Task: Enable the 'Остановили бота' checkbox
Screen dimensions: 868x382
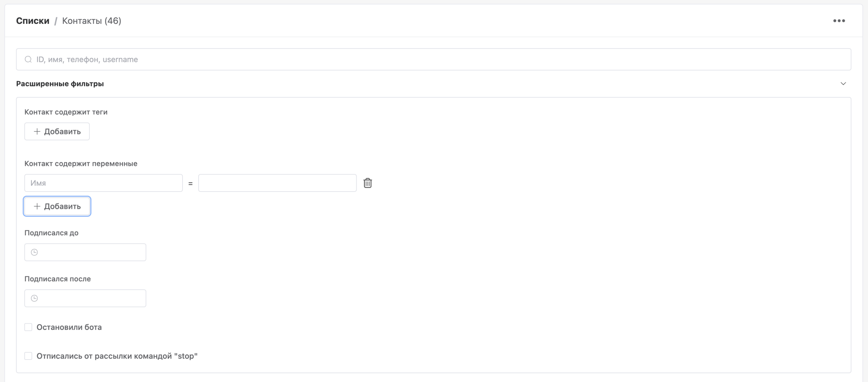Action: [x=28, y=327]
